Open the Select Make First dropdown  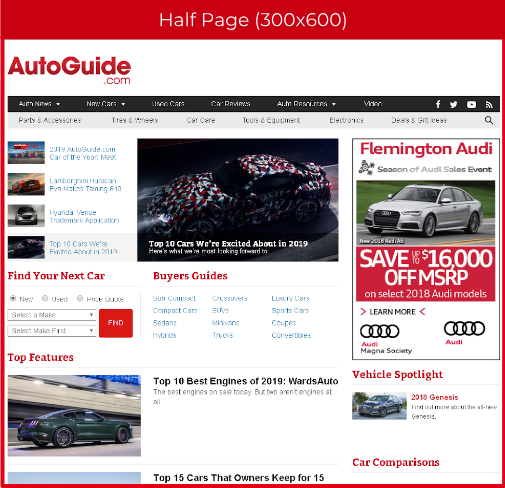pyautogui.click(x=52, y=331)
